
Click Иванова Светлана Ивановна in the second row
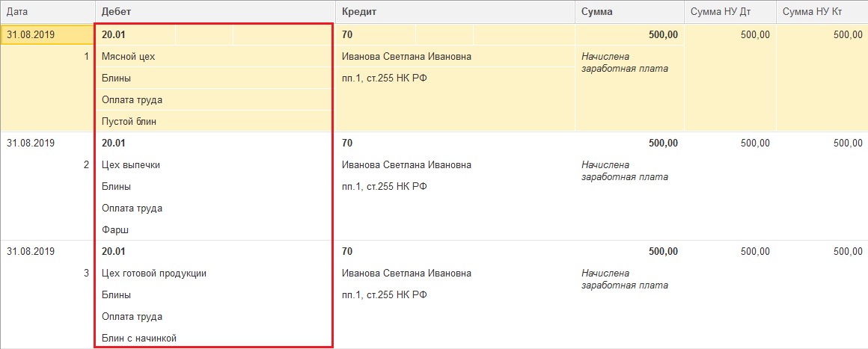pos(406,165)
